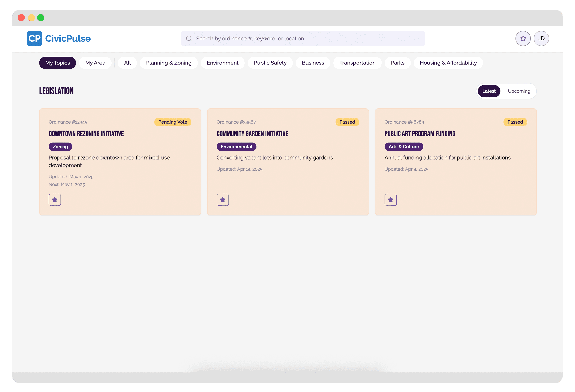Switch the sort order to Upcoming
Screen dimensions: 575x392
[519, 91]
